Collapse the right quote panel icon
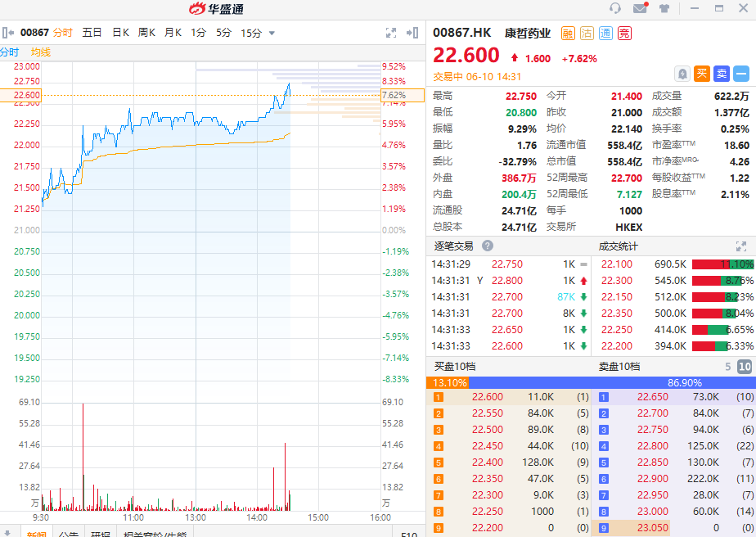The image size is (756, 537). click(412, 33)
